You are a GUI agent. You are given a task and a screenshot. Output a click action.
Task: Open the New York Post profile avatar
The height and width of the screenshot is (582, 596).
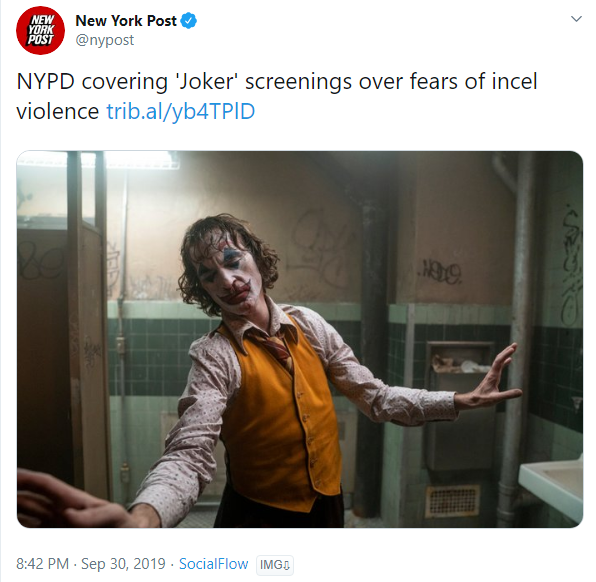pyautogui.click(x=40, y=30)
